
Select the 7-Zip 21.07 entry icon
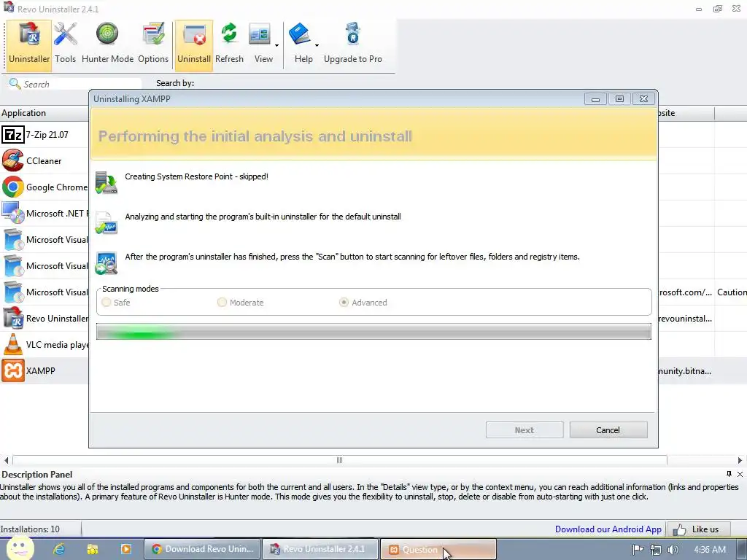[x=13, y=135]
